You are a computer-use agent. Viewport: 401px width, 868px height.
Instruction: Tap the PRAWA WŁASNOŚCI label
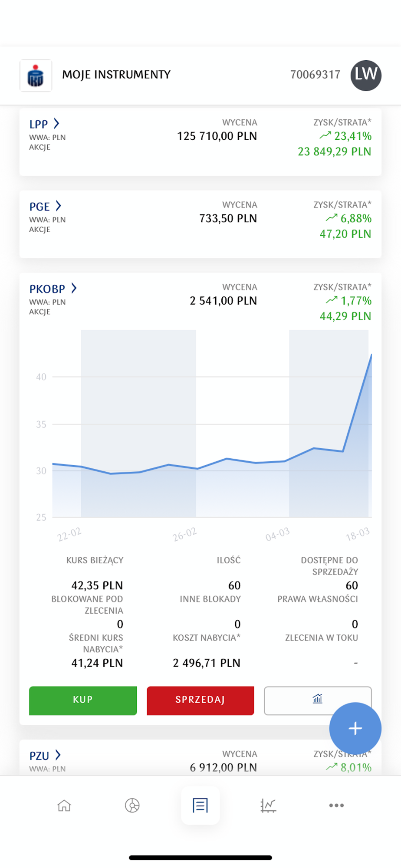click(x=318, y=599)
